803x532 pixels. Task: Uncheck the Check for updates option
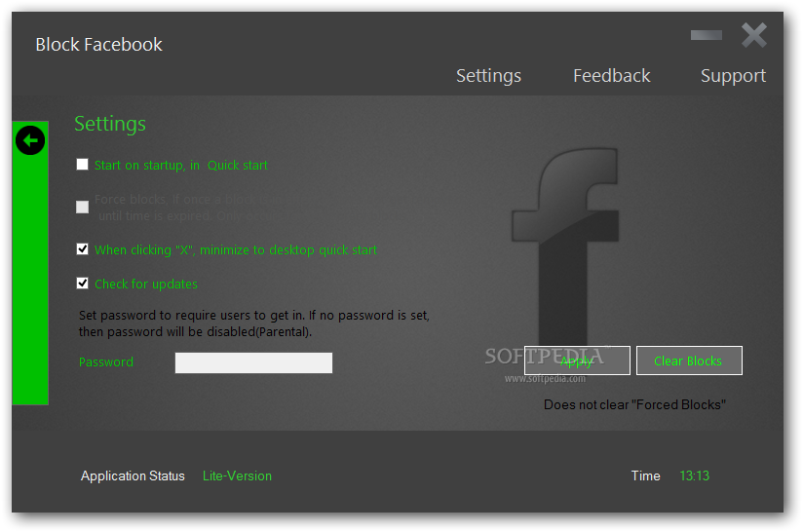[83, 284]
